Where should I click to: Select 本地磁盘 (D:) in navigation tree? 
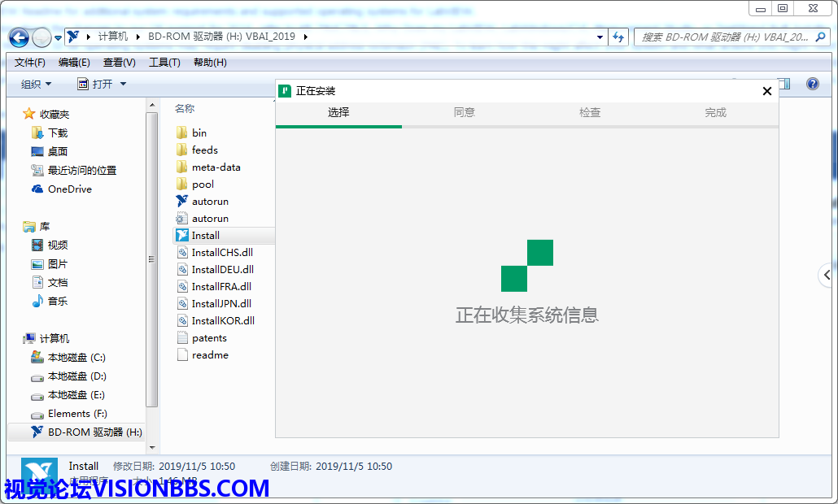click(76, 376)
